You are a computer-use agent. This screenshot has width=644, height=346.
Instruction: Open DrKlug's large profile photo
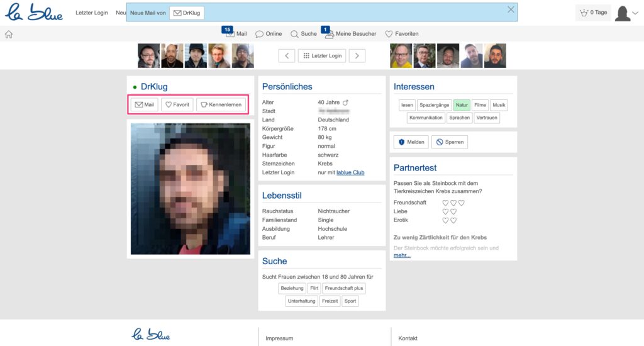[190, 189]
